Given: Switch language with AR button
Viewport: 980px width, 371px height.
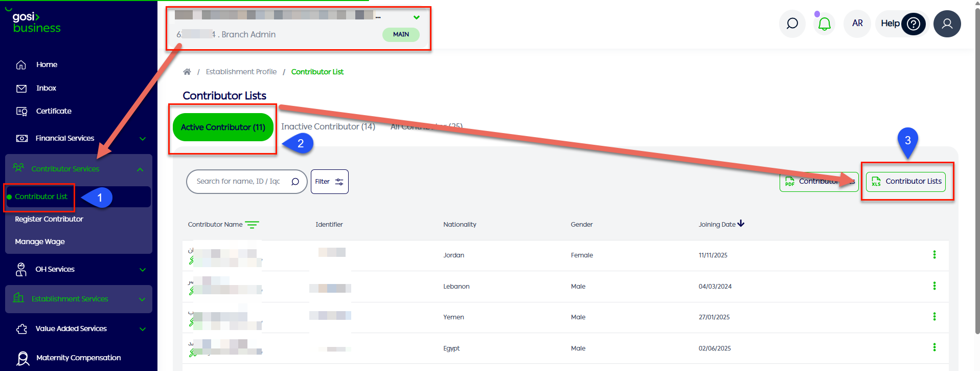Looking at the screenshot, I should pos(857,24).
